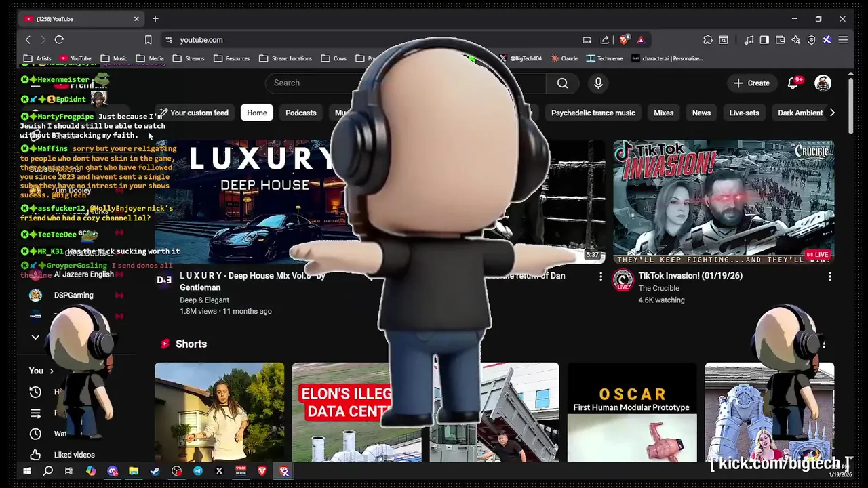Open the Streams bookmarks folder
This screenshot has height=488, width=868.
[x=188, y=58]
